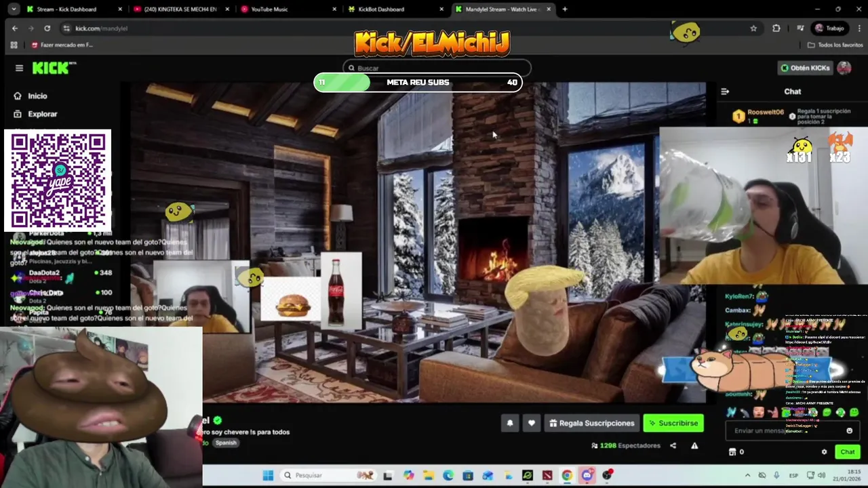Open volume control in system tray
The image size is (868, 488).
click(x=821, y=475)
